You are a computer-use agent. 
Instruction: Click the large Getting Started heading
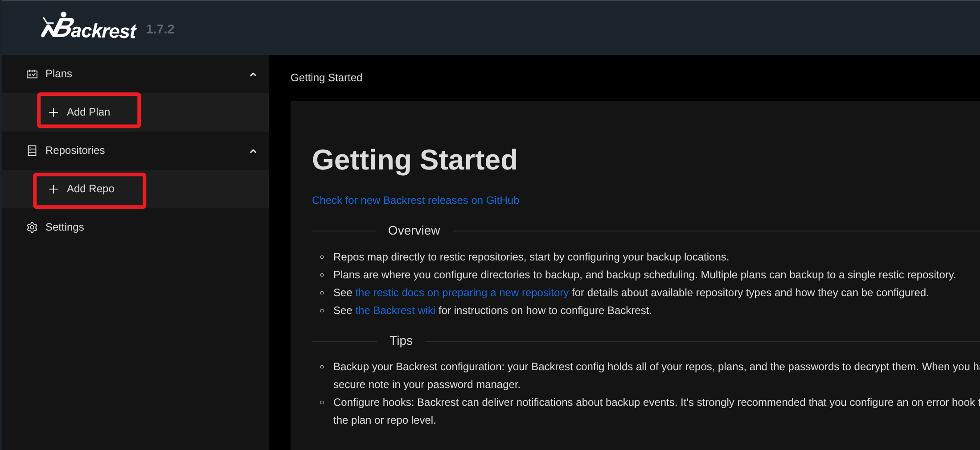pyautogui.click(x=414, y=160)
